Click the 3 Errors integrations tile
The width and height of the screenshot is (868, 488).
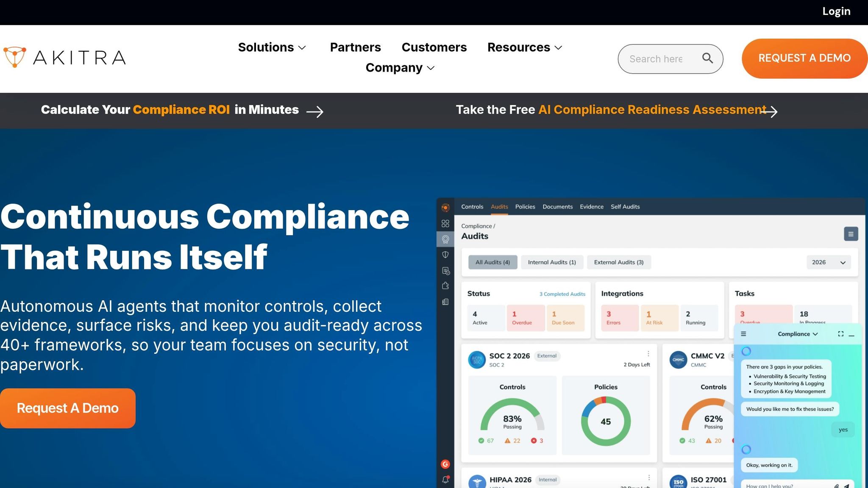click(620, 318)
